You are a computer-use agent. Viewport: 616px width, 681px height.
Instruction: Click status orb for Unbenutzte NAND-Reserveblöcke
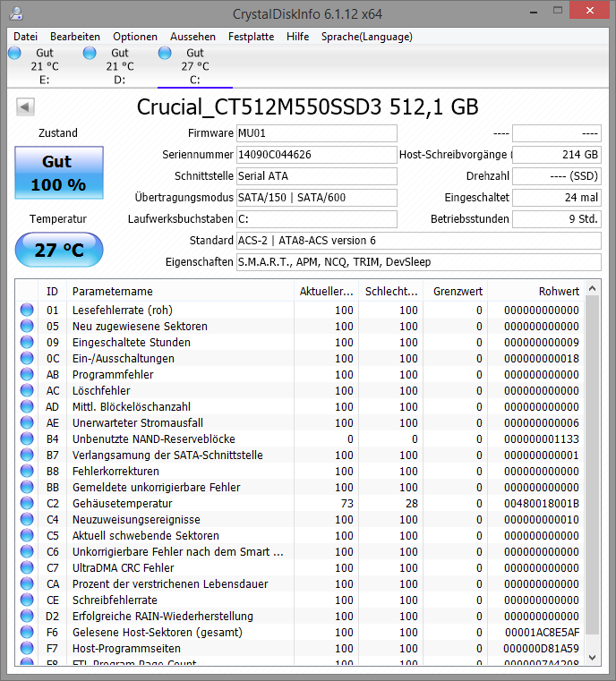(27, 438)
